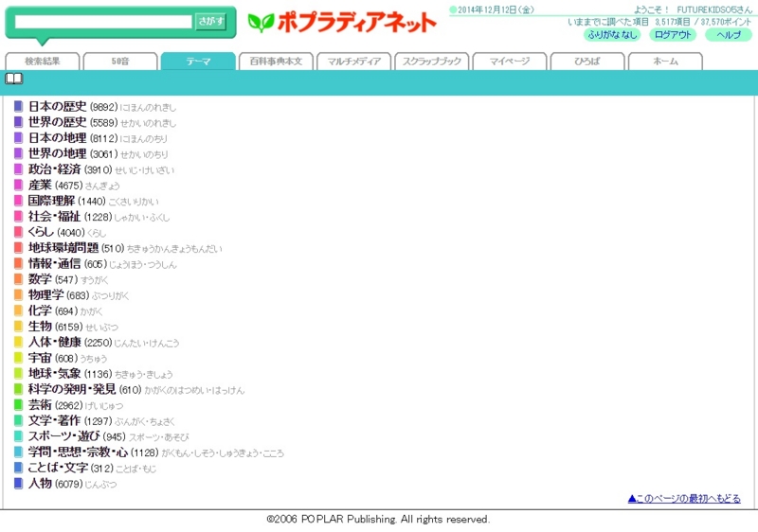This screenshot has width=758, height=532.
Task: Click the book icon beside 人体・健康
Action: tap(18, 343)
